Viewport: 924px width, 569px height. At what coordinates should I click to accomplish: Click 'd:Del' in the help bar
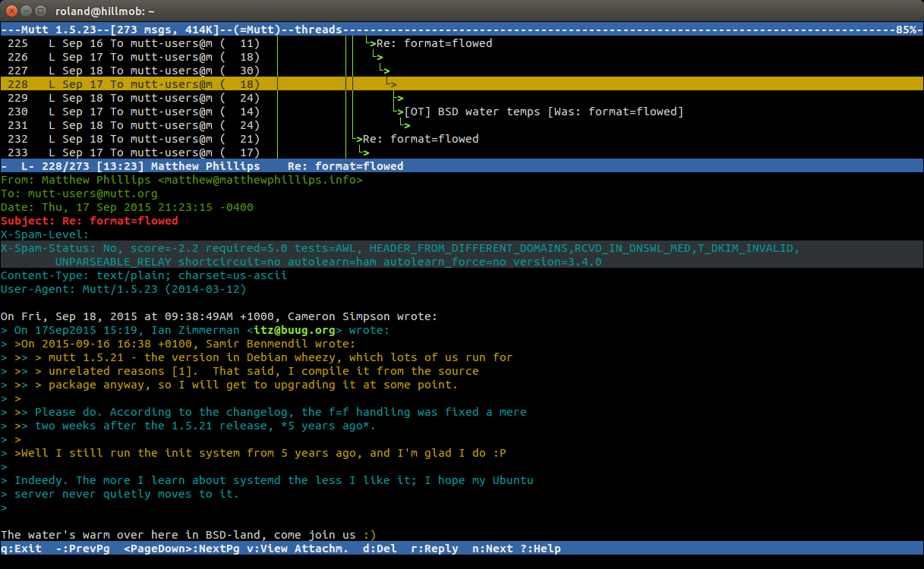pos(380,549)
